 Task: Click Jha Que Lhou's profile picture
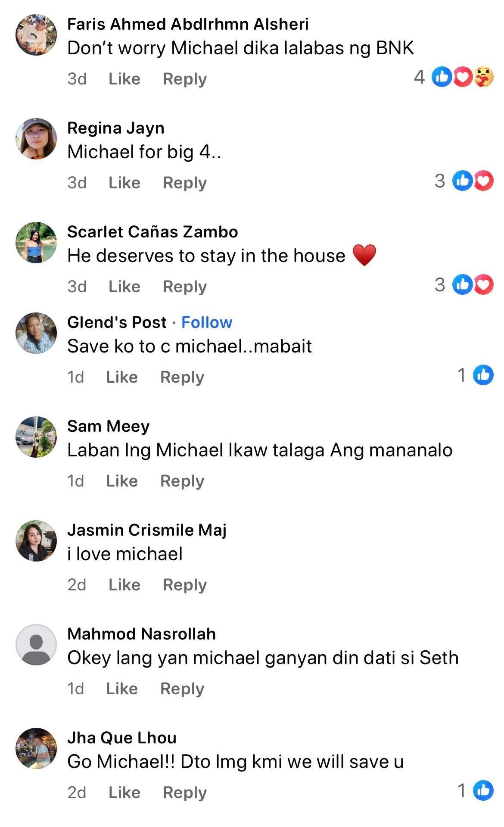pos(36,749)
